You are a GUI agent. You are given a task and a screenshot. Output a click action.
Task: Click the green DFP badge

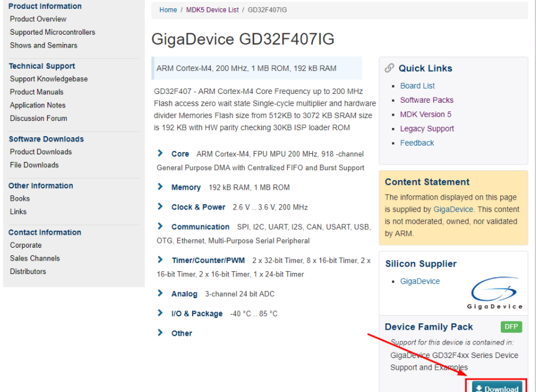coord(511,326)
